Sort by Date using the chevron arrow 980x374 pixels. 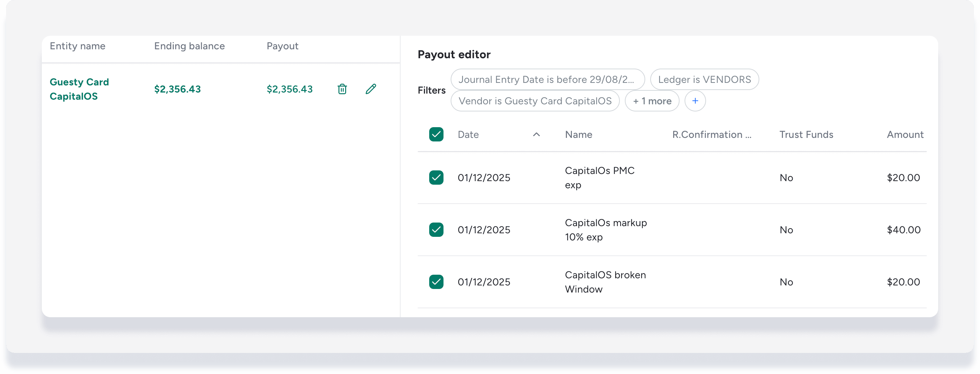tap(536, 135)
